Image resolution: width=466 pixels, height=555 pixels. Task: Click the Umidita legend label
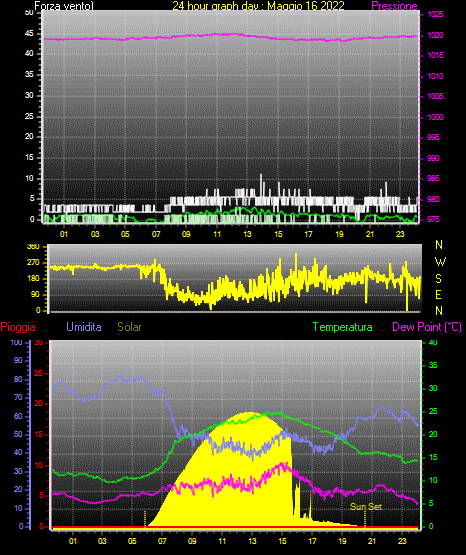click(x=84, y=327)
